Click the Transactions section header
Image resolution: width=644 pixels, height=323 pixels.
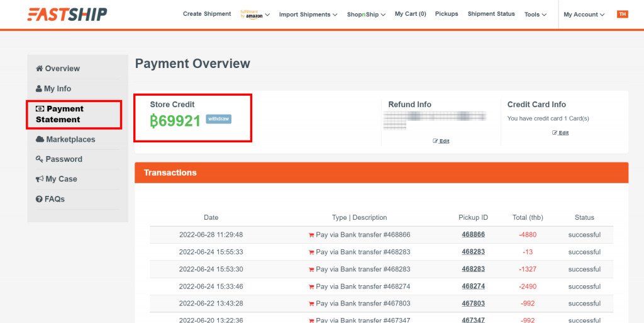point(382,173)
